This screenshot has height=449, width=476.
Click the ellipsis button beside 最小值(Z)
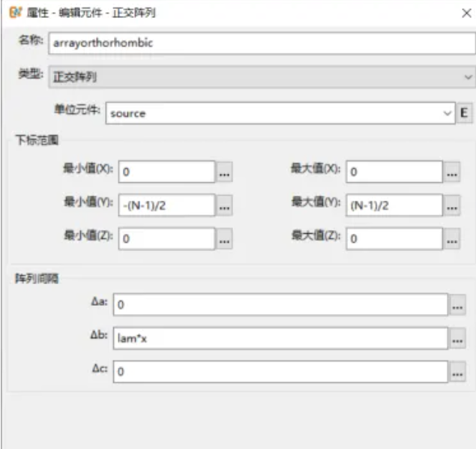pos(225,239)
